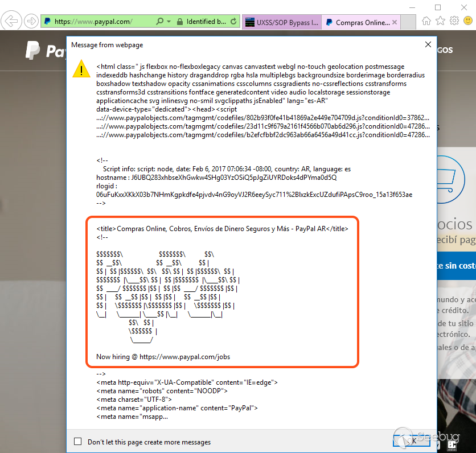Image resolution: width=476 pixels, height=453 pixels.
Task: Click the shopping cart illustration on webpage
Action: tap(450, 180)
